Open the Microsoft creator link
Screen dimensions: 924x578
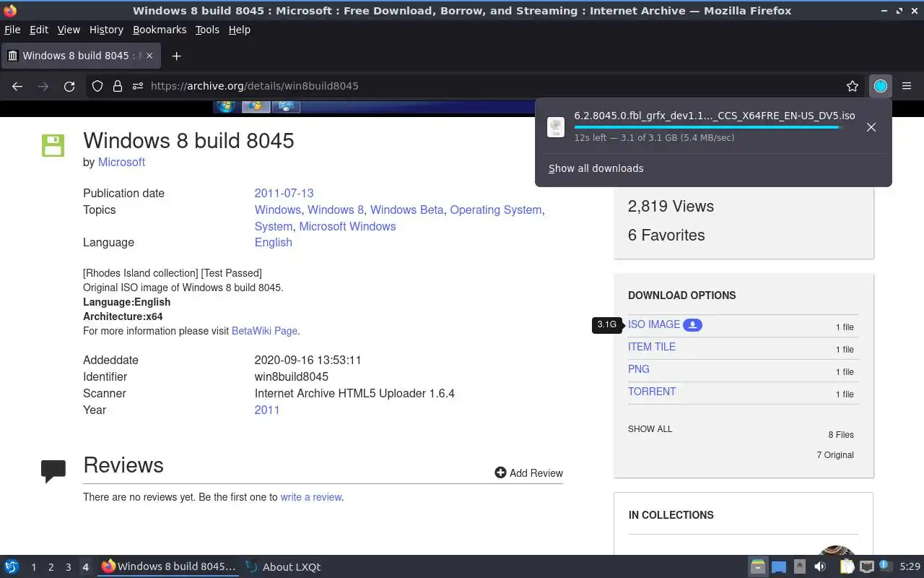click(121, 162)
